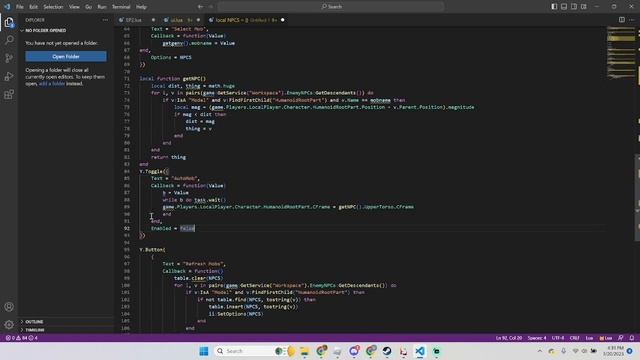The height and width of the screenshot is (360, 640).
Task: Toggle the bottom panel layout icon
Action: point(564,7)
